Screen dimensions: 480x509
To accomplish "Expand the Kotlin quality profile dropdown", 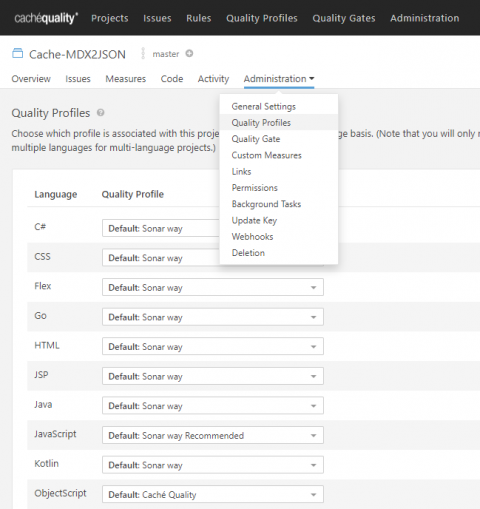I will pos(213,465).
